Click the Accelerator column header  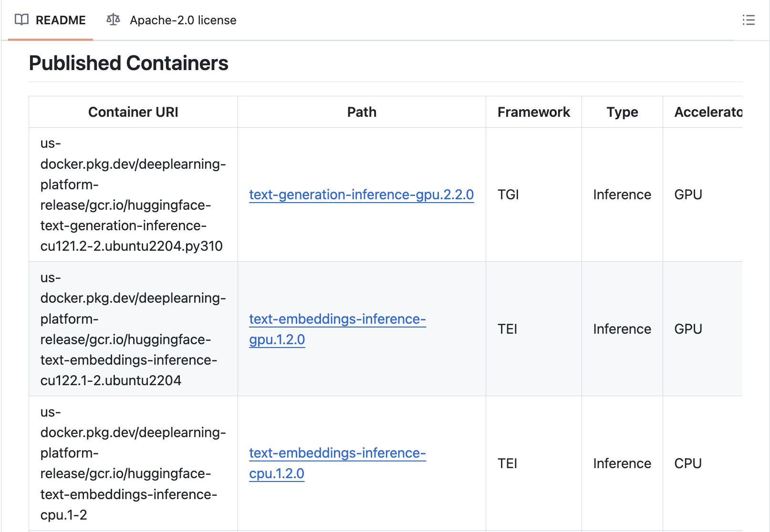pyautogui.click(x=703, y=112)
